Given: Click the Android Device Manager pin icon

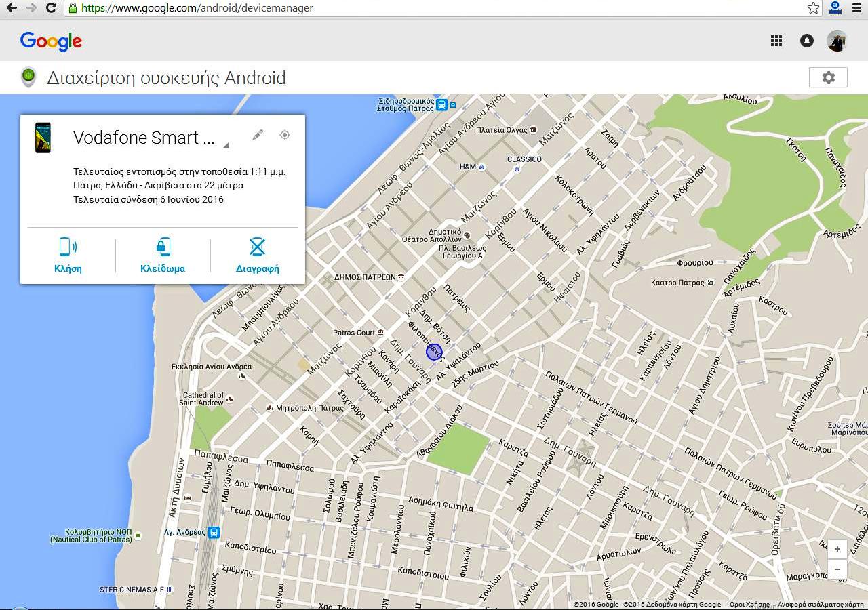Looking at the screenshot, I should 28,77.
